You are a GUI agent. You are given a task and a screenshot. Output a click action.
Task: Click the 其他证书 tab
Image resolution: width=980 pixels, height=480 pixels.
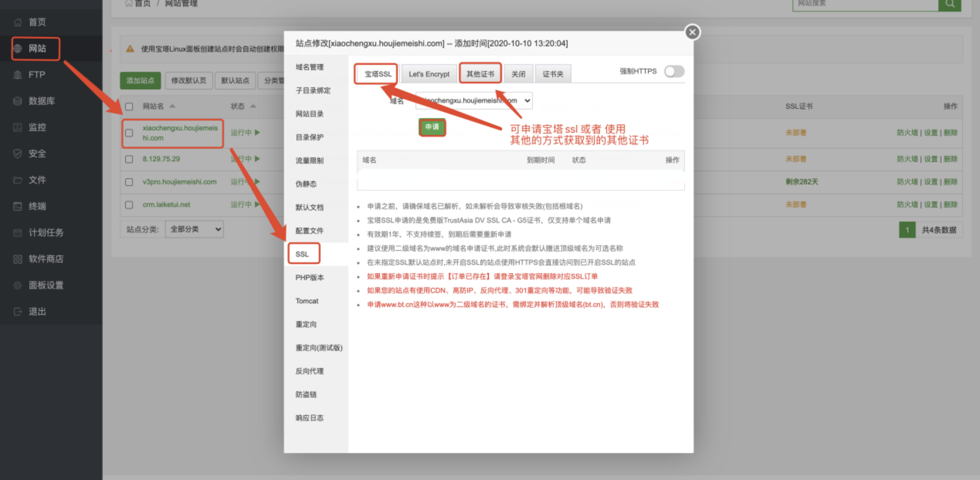pos(480,73)
